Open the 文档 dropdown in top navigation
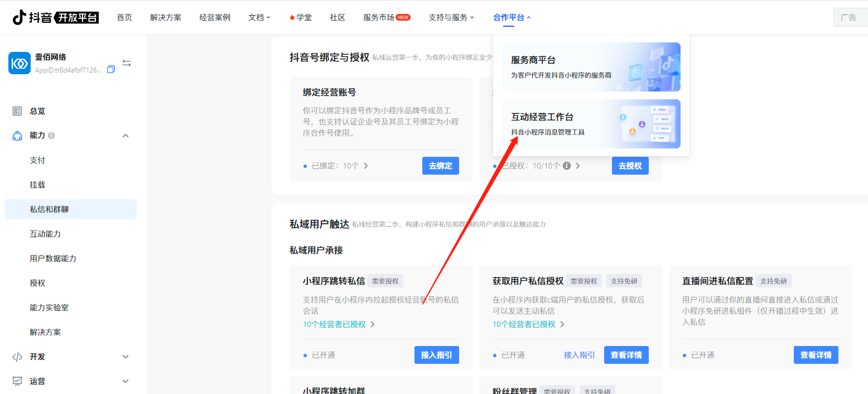 259,17
